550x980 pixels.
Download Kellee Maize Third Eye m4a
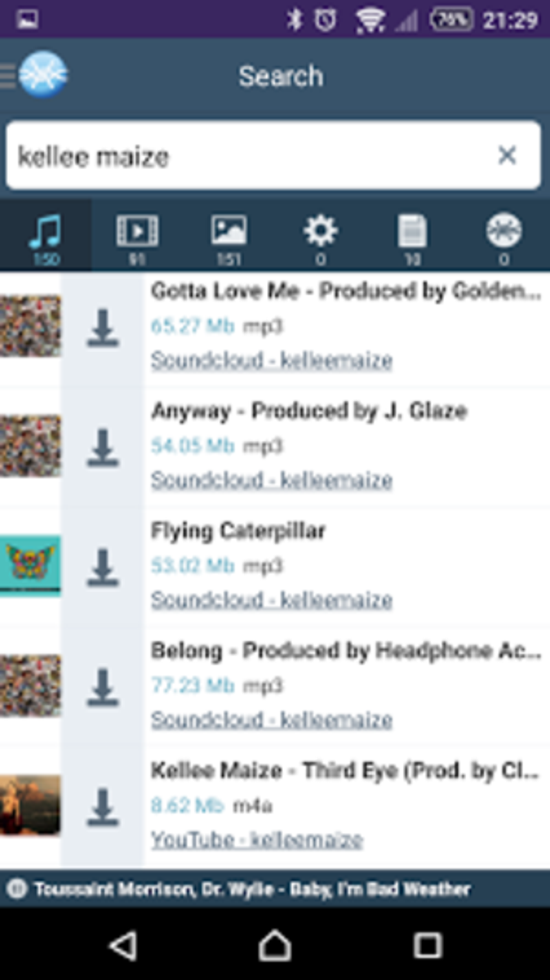pyautogui.click(x=102, y=807)
